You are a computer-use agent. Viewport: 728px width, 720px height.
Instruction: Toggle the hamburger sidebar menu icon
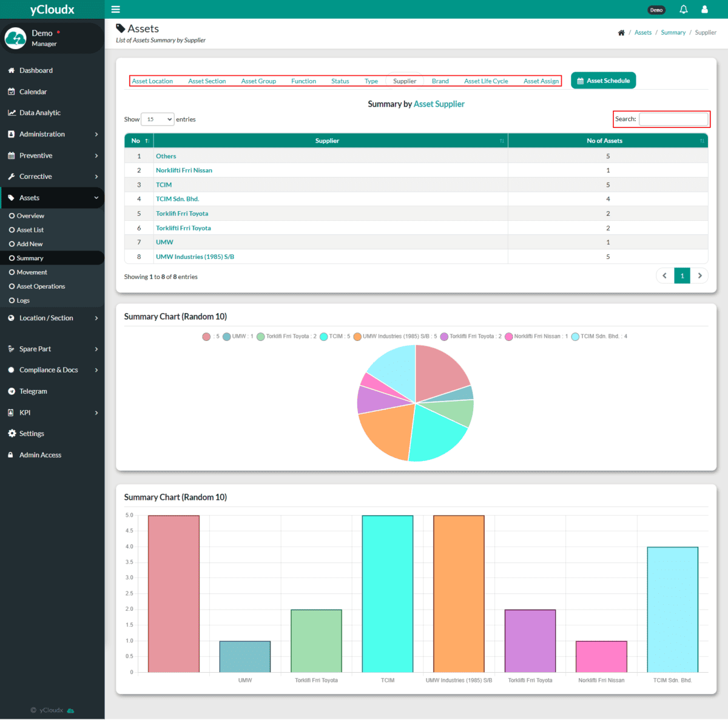coord(115,9)
